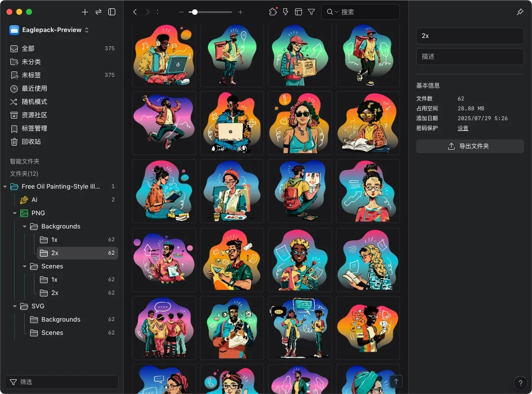532x394 pixels.
Task: Click the filter funnel icon in toolbar
Action: 311,12
